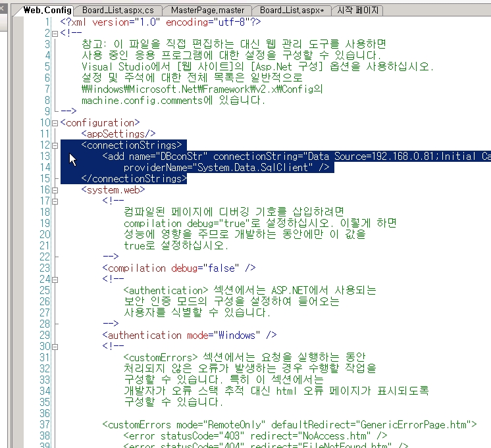The image size is (491, 448).
Task: Click the comment end --> at line 9
Action: [68, 111]
